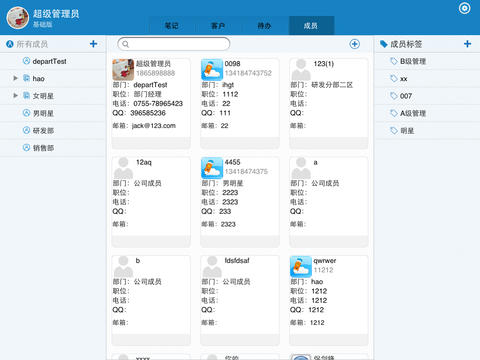Click the tag icon next to A级管理
Screen dimensions: 480x360
point(394,113)
